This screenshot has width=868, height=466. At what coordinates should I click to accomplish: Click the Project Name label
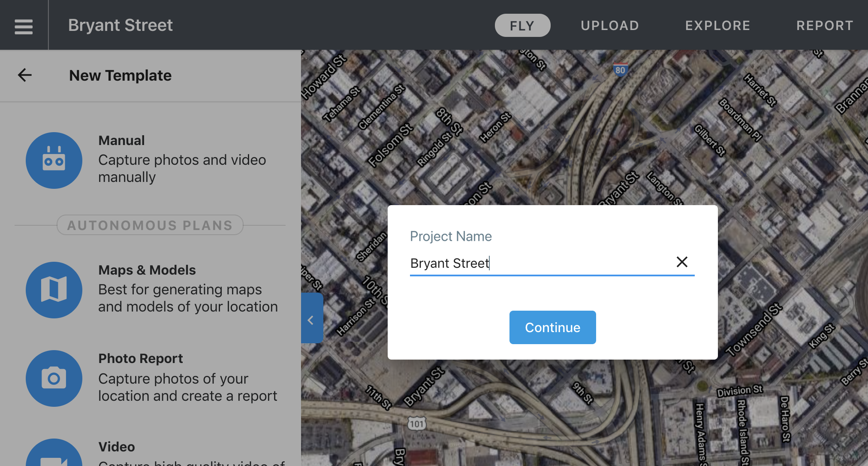451,236
